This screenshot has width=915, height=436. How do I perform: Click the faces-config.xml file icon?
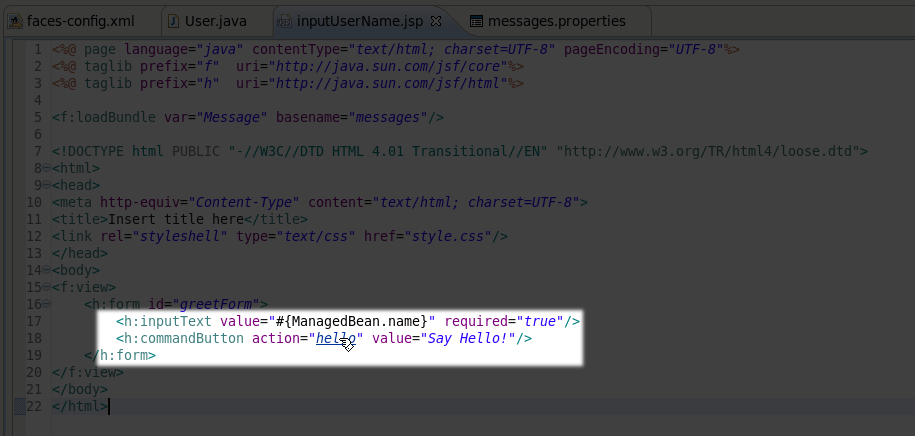(x=12, y=21)
